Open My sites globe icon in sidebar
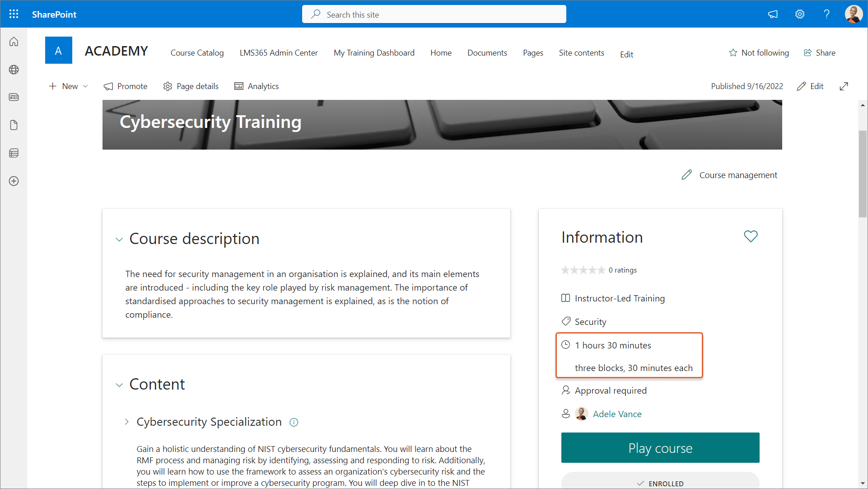 coord(14,70)
